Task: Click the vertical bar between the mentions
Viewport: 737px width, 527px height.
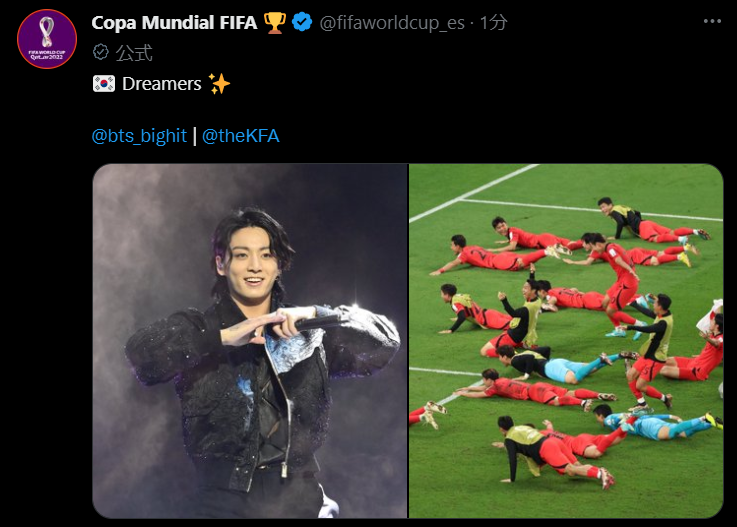Action: pyautogui.click(x=195, y=136)
